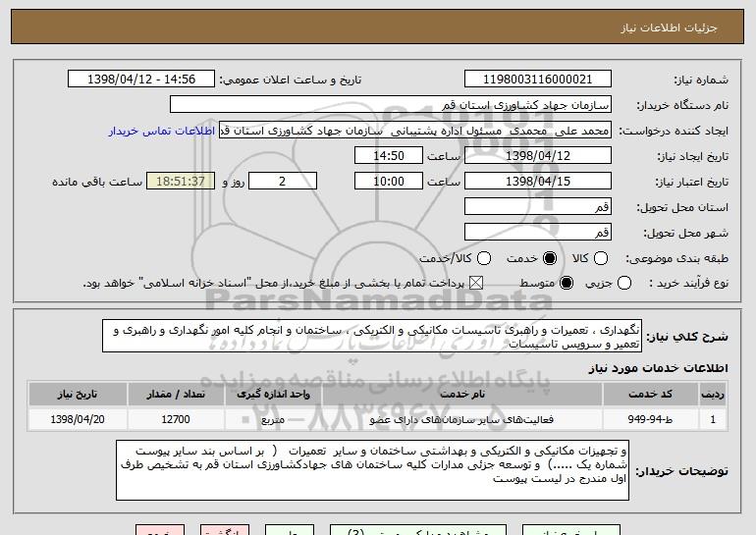The height and width of the screenshot is (535, 756).
Task: Choose the متوسط purchase process option
Action: (x=567, y=283)
